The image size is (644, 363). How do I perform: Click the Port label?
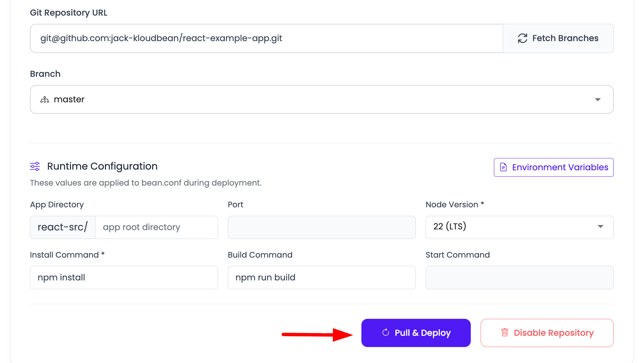tap(235, 205)
